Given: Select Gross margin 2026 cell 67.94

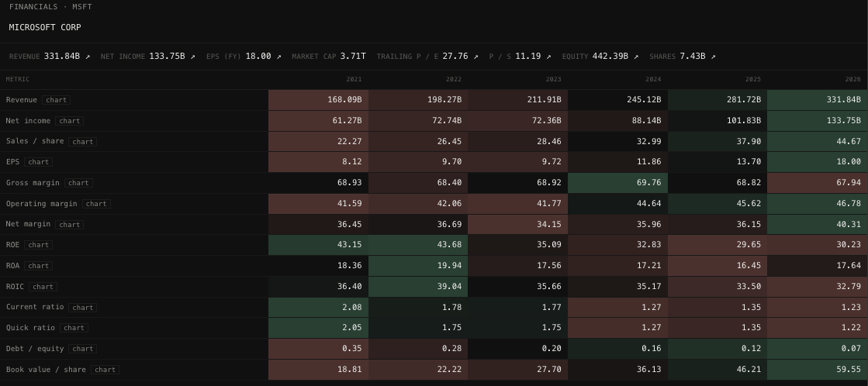Looking at the screenshot, I should click(818, 183).
